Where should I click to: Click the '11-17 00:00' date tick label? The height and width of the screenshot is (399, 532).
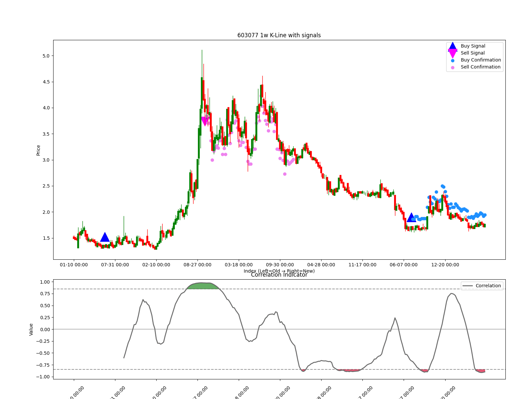point(362,265)
